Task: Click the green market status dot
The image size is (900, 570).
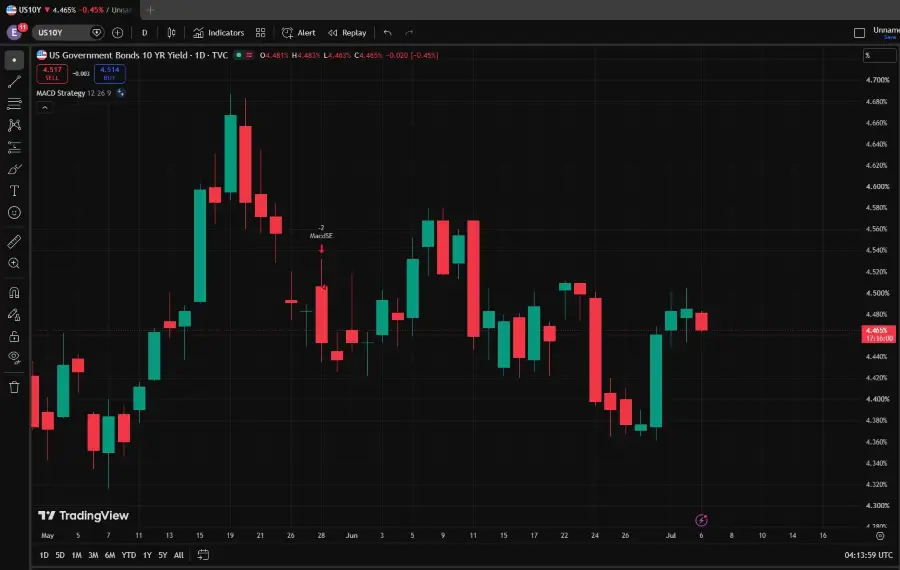Action: (x=239, y=55)
